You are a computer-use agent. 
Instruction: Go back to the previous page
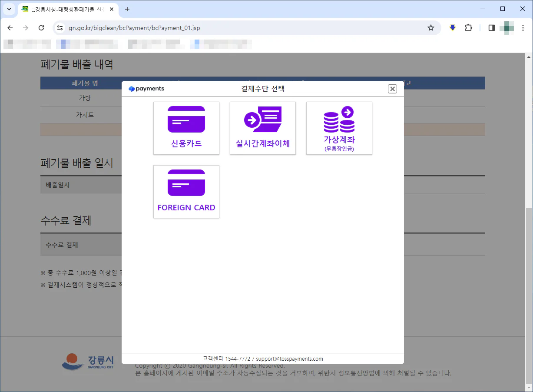click(x=10, y=28)
